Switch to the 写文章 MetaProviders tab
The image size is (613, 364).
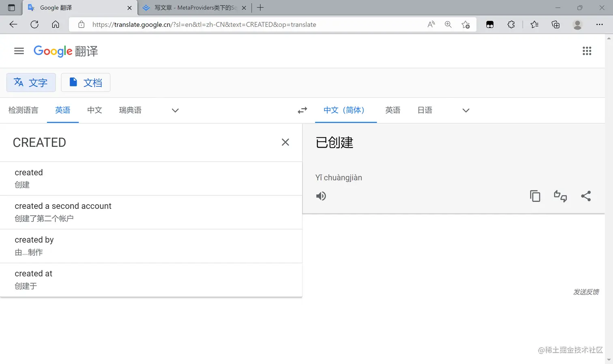tap(195, 8)
